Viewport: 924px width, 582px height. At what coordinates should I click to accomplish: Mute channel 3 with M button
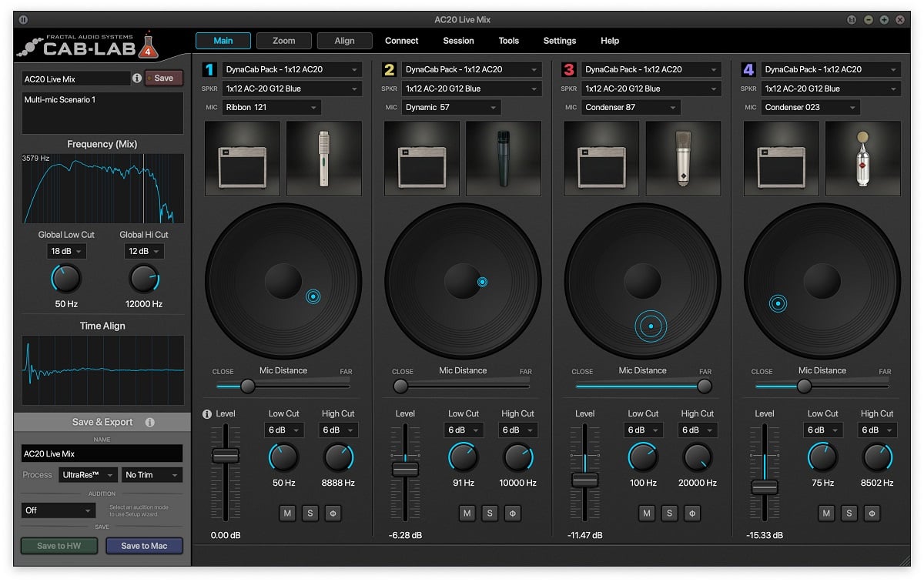point(647,513)
